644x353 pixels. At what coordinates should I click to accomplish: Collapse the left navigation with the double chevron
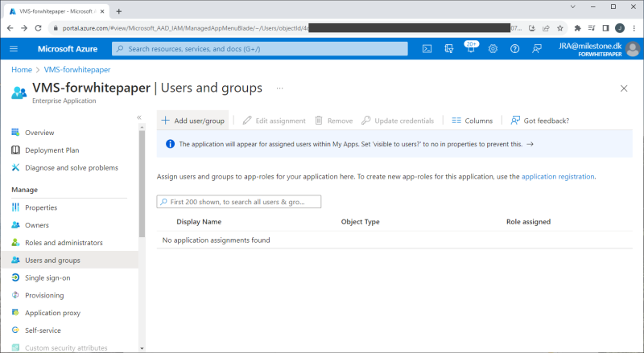(x=138, y=117)
